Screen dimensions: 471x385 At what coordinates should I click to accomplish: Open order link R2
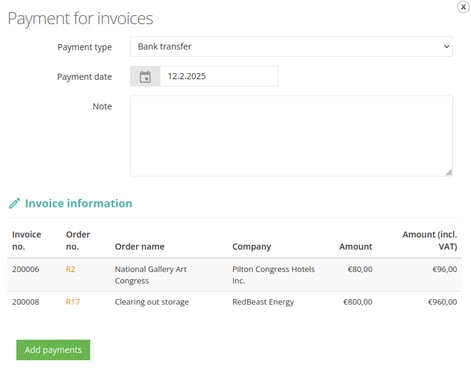(70, 269)
